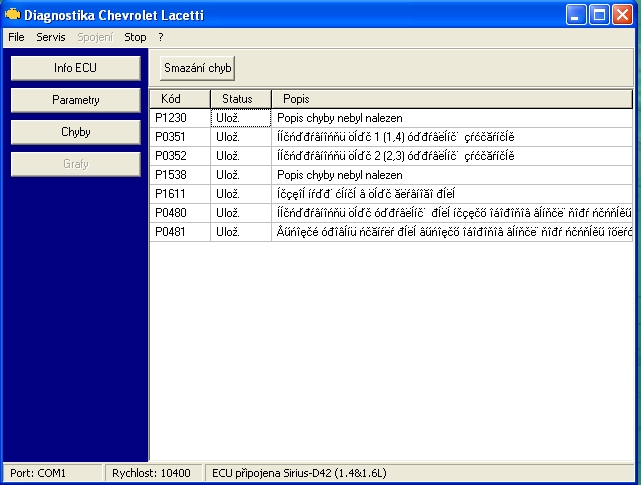Open the Parametry section

[76, 100]
